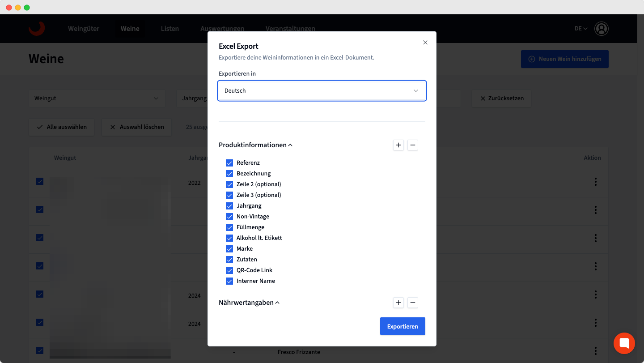Open action menu for the 2022 wine row
The image size is (644, 363).
[596, 182]
